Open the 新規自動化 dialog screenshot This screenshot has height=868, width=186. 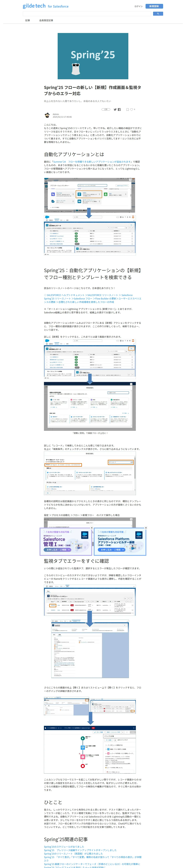[90, 406]
